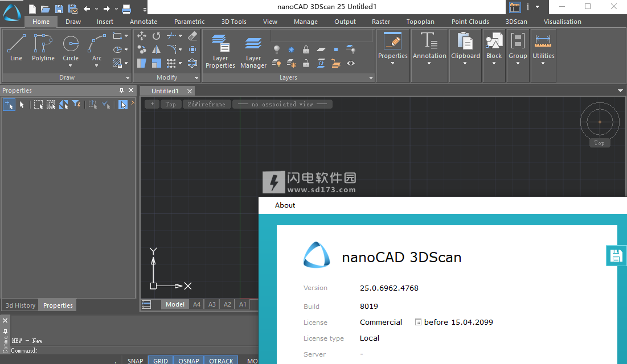Open the Utilities panel dropdown
627x364 pixels.
[543, 64]
